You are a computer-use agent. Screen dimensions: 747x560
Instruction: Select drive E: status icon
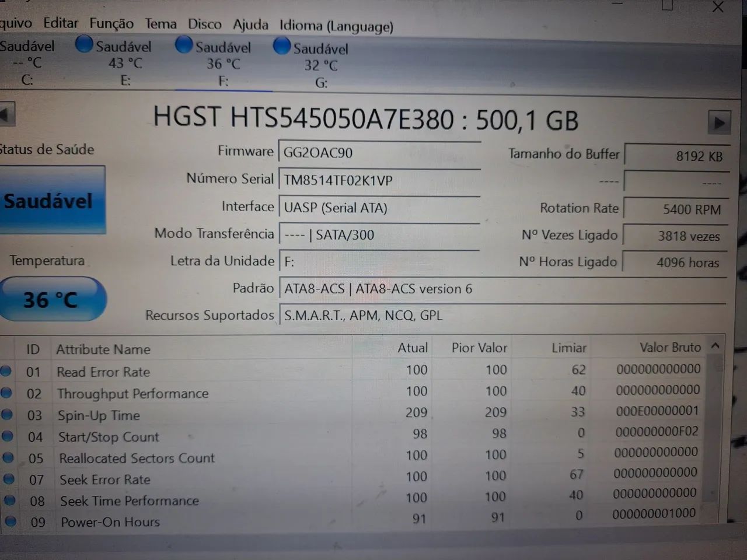coord(84,44)
